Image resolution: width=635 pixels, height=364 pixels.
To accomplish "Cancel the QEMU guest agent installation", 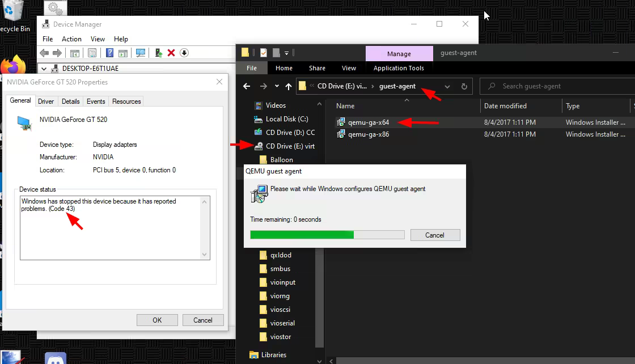I will coord(435,235).
